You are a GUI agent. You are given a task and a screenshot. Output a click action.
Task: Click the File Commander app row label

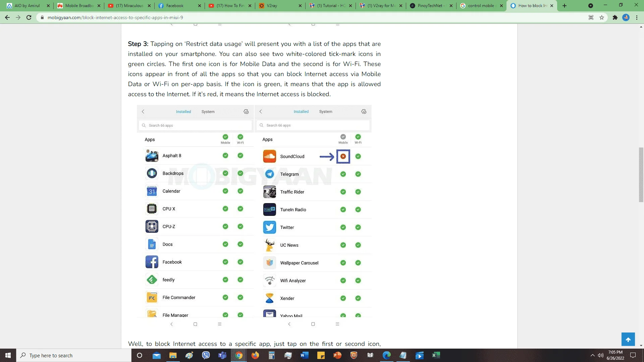coord(179,297)
